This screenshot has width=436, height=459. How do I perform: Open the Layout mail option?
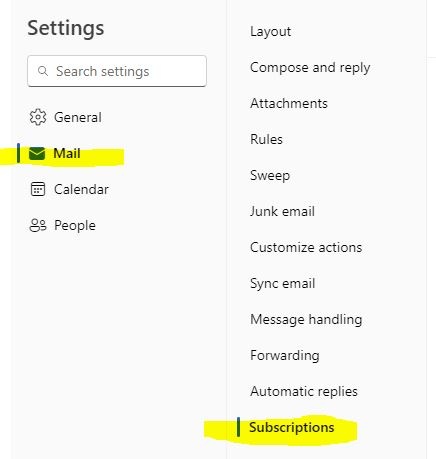[270, 32]
